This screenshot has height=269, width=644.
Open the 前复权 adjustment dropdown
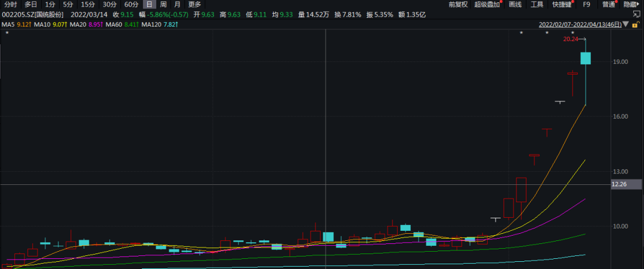coord(458,4)
